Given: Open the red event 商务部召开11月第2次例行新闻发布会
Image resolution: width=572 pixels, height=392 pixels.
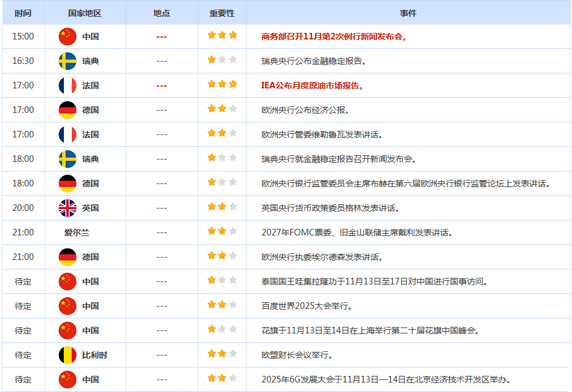Looking at the screenshot, I should 334,36.
